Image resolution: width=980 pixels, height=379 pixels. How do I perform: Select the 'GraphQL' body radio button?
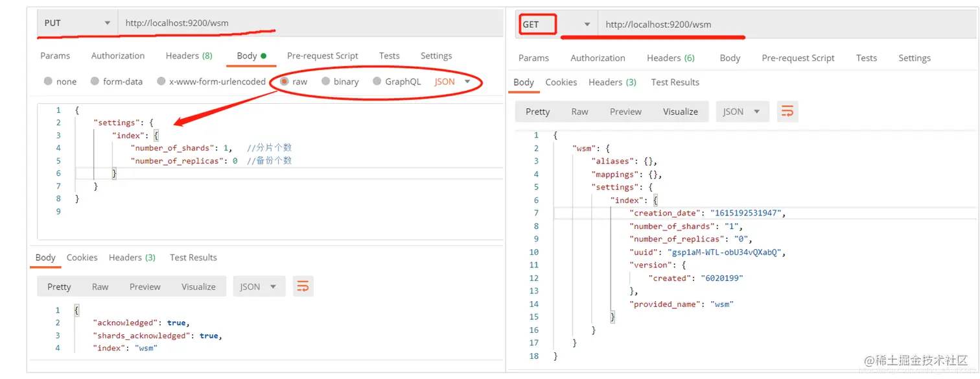pyautogui.click(x=377, y=82)
